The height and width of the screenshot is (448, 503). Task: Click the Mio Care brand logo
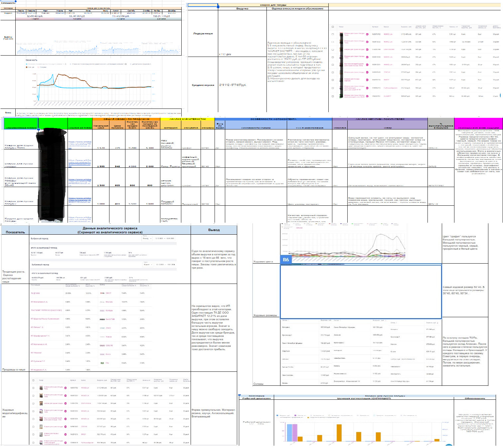coord(102,302)
